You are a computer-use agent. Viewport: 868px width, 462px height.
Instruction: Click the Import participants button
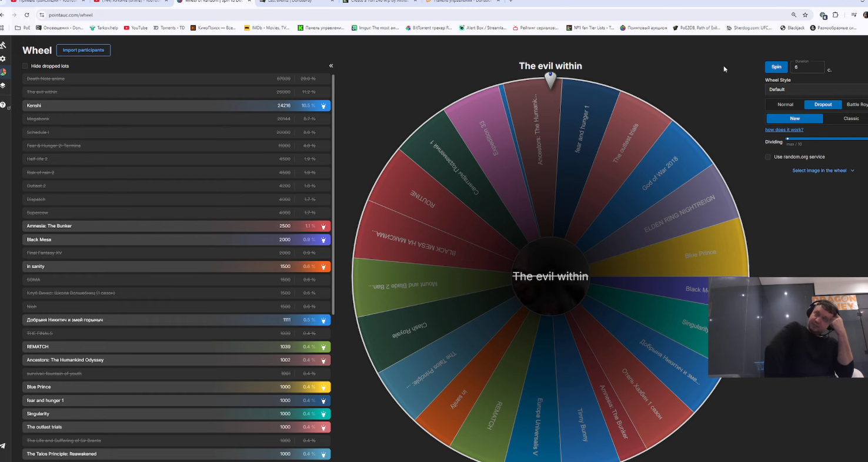click(x=84, y=50)
